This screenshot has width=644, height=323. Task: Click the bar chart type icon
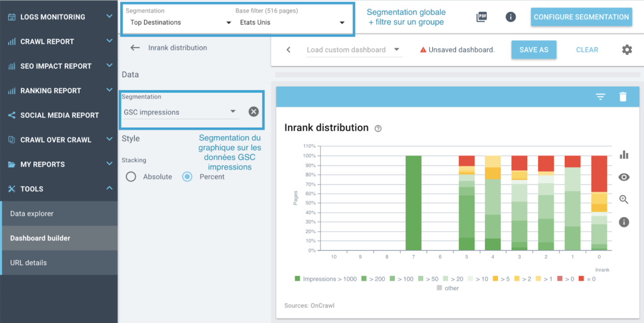(624, 155)
